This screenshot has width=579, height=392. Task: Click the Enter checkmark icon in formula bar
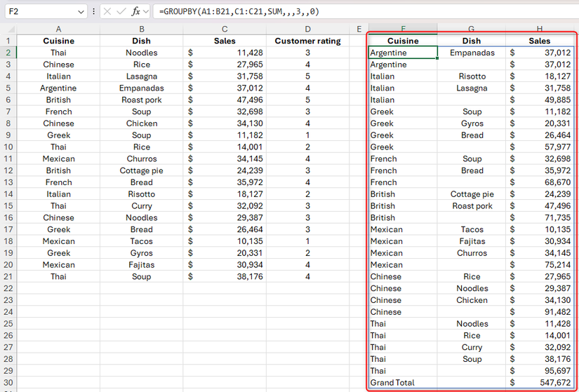point(121,12)
